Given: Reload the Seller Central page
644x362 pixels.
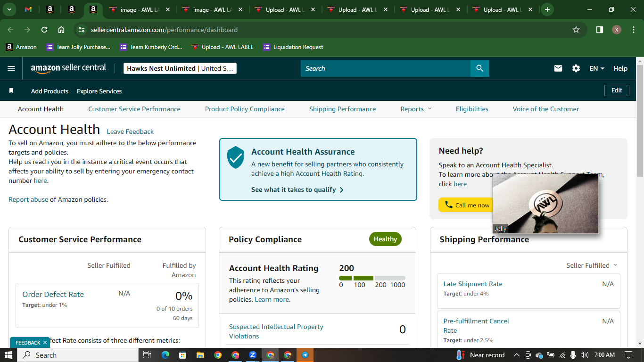Looking at the screenshot, I should coord(44,30).
